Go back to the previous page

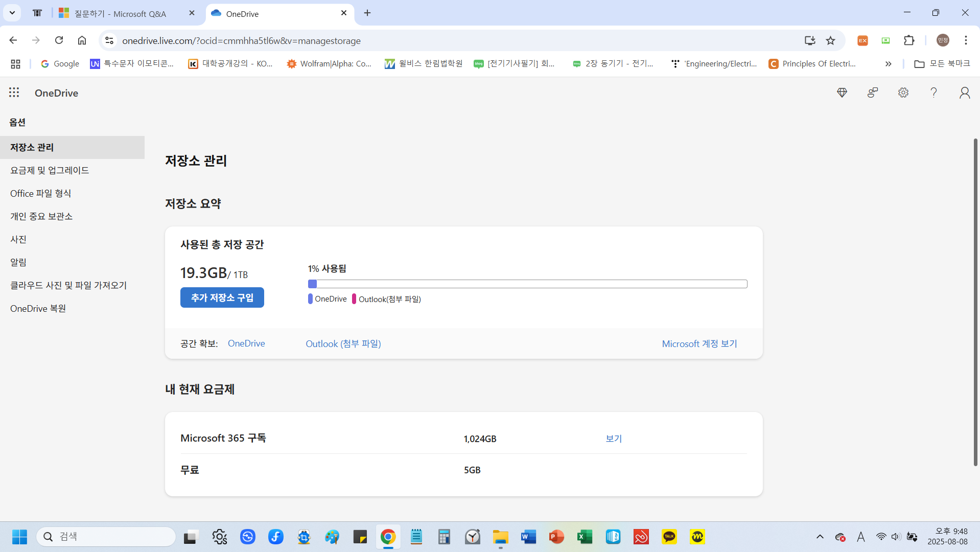(x=13, y=40)
